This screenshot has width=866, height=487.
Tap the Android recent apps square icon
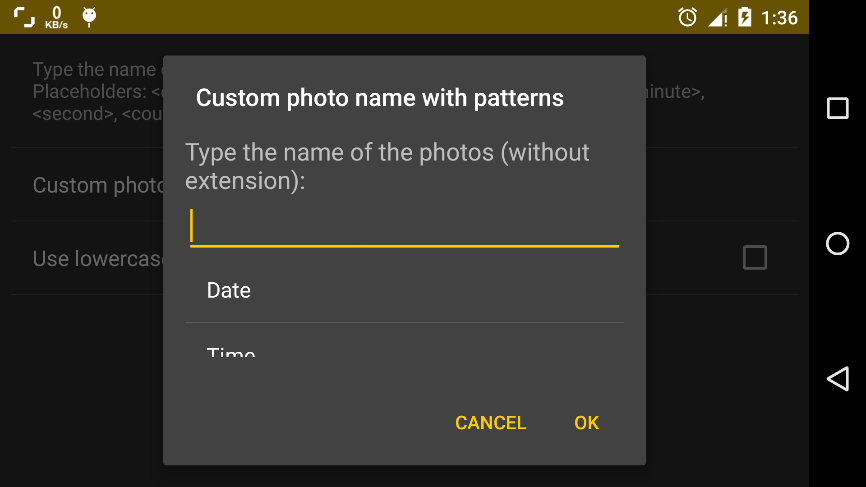pos(837,108)
